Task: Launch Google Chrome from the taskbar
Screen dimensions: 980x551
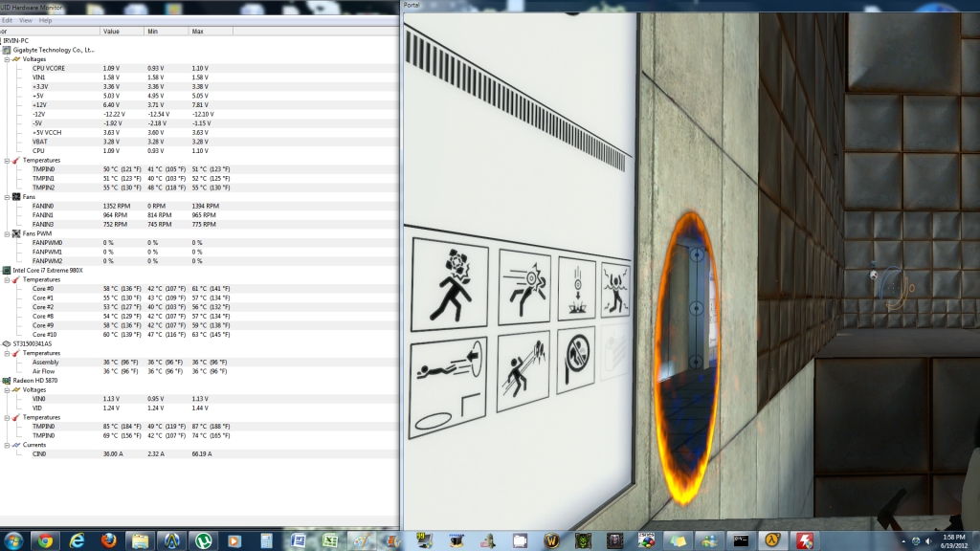Action: click(x=45, y=541)
